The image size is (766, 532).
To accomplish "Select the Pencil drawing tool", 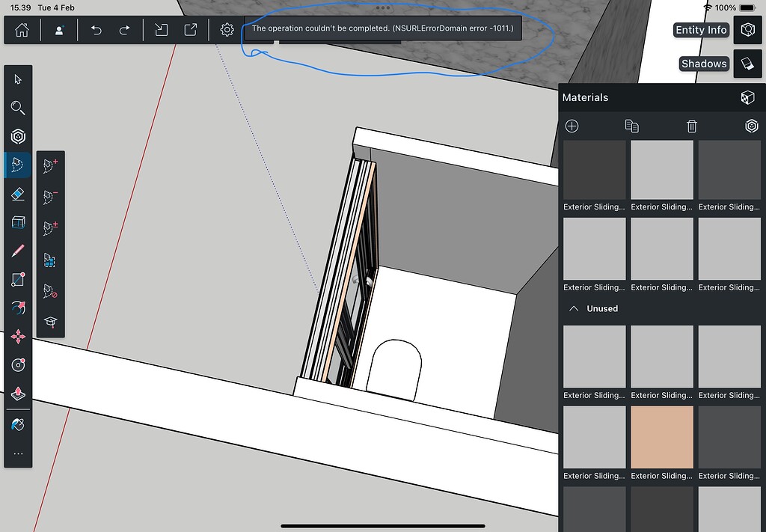I will [x=18, y=251].
